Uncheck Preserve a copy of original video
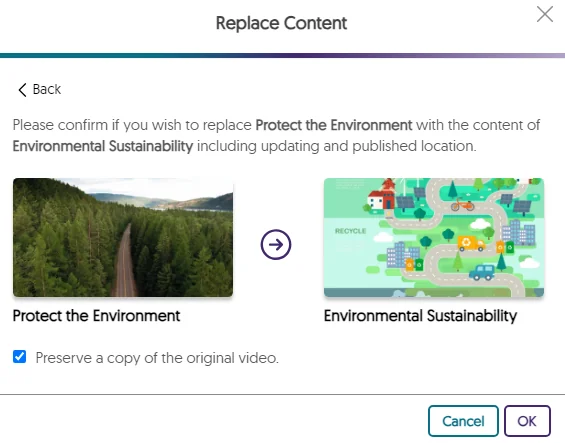The image size is (565, 443). pos(19,356)
